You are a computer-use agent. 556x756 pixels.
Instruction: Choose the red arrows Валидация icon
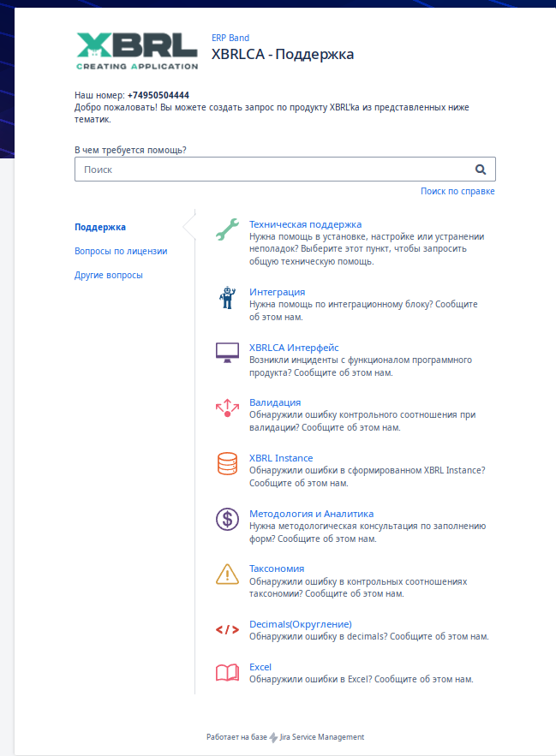pyautogui.click(x=227, y=408)
